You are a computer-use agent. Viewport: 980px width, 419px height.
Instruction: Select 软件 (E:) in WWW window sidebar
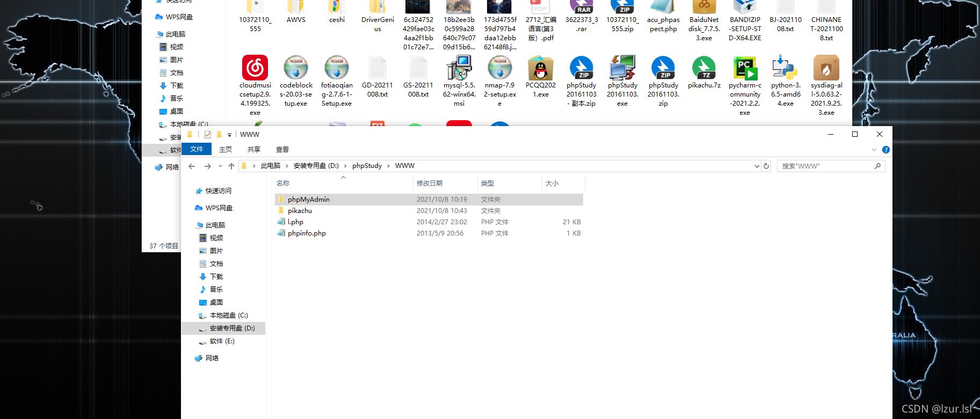click(x=222, y=341)
